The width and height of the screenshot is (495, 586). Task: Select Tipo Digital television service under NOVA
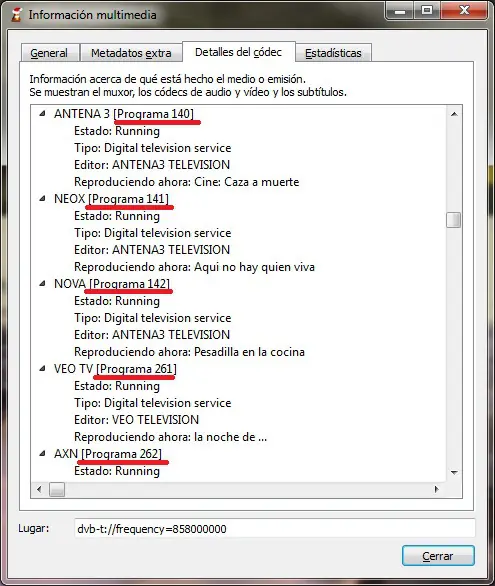[x=152, y=318]
